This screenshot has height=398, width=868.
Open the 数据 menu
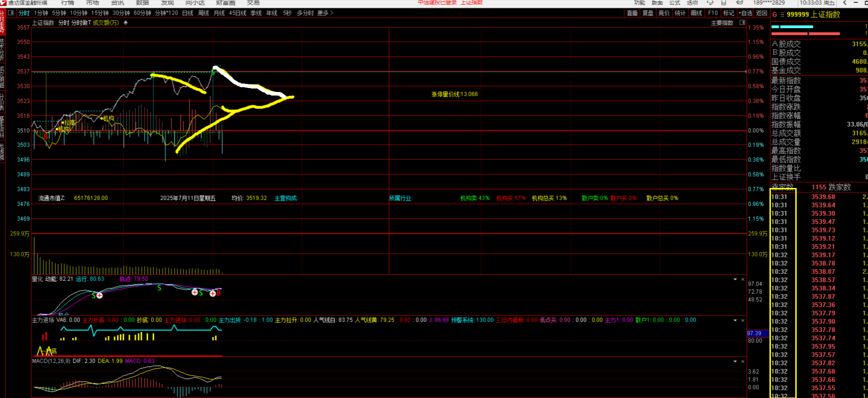coord(142,3)
